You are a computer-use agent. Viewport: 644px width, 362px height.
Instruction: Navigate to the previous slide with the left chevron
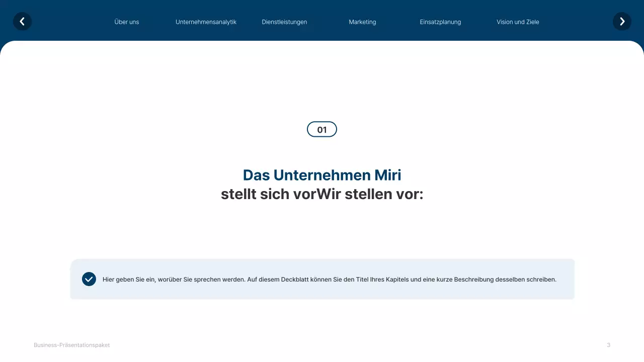(22, 22)
